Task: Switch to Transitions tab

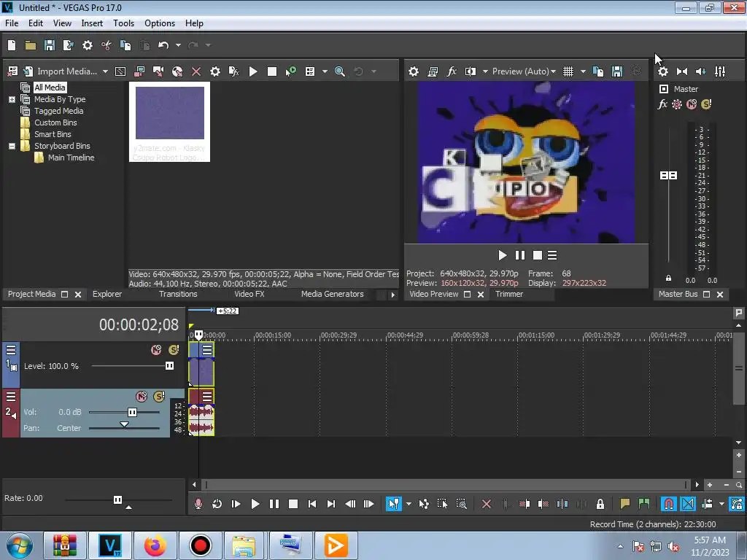Action: 178,295
